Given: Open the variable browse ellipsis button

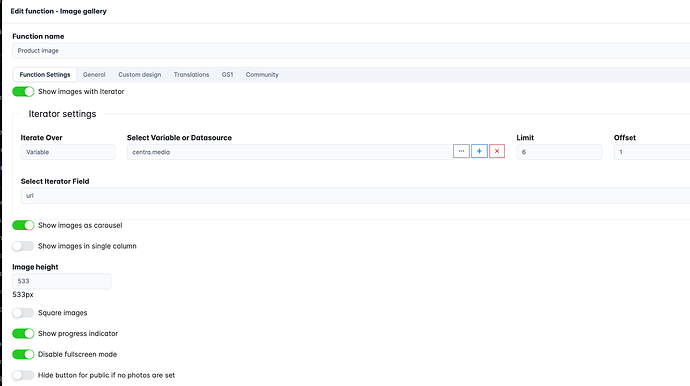Looking at the screenshot, I should (461, 151).
